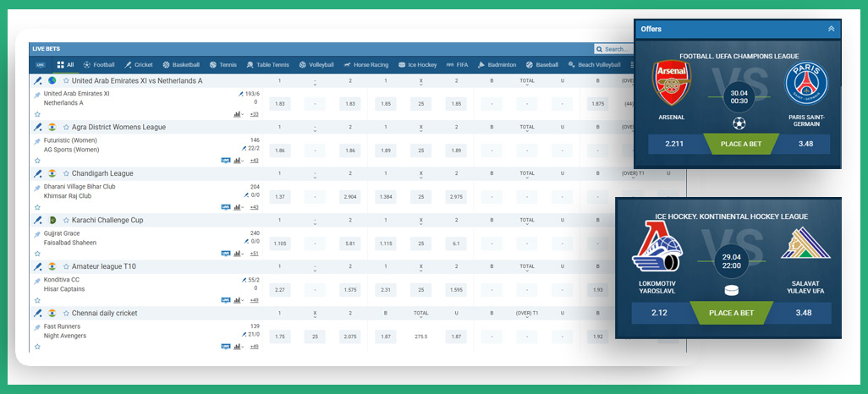Favorite the Agra District Womens League star
Screen dimensions: 868x394
pos(66,127)
